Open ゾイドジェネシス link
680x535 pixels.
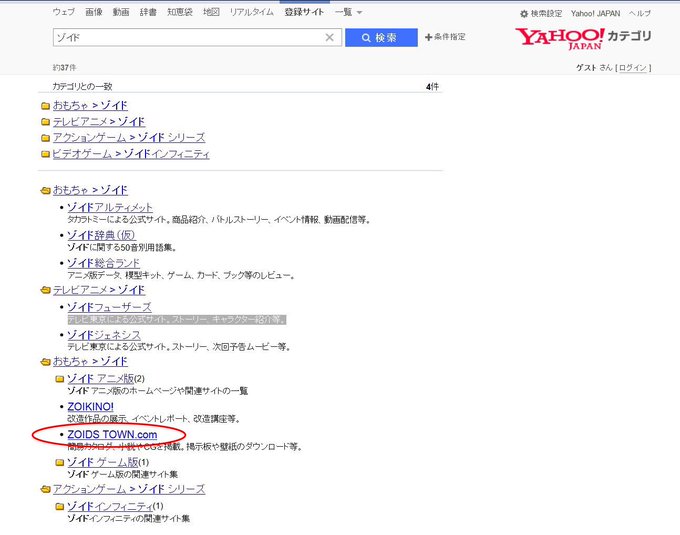[x=104, y=335]
